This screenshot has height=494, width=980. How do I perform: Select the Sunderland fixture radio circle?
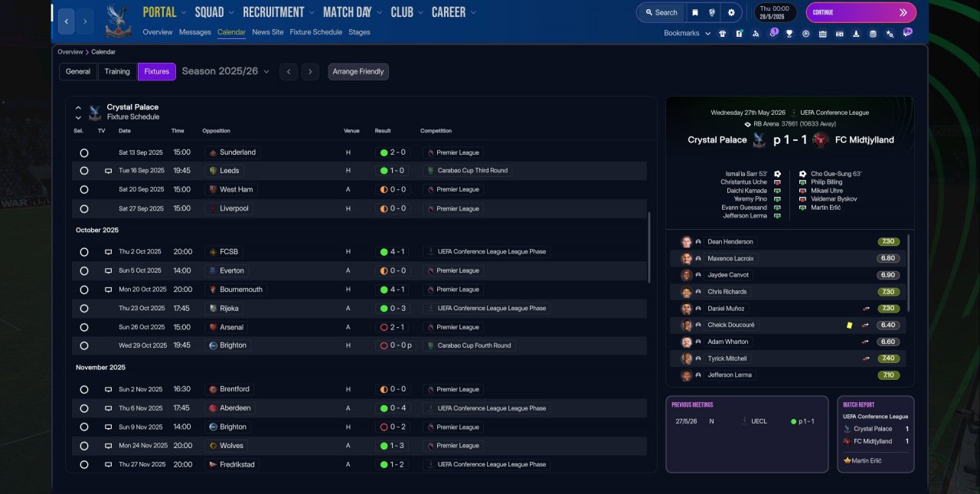click(x=84, y=153)
